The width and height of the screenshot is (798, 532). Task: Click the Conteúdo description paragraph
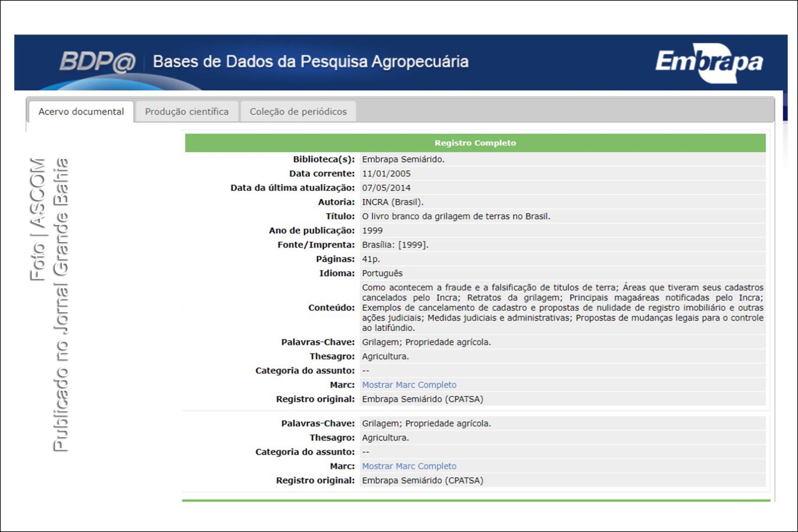[562, 308]
